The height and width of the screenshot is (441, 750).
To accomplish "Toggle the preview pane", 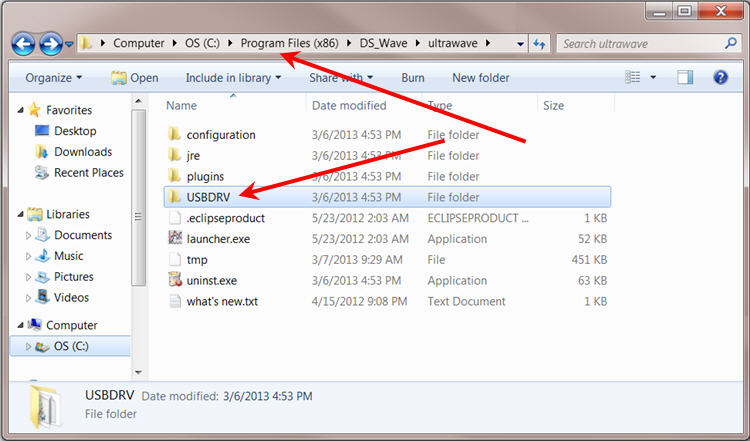I will [685, 77].
